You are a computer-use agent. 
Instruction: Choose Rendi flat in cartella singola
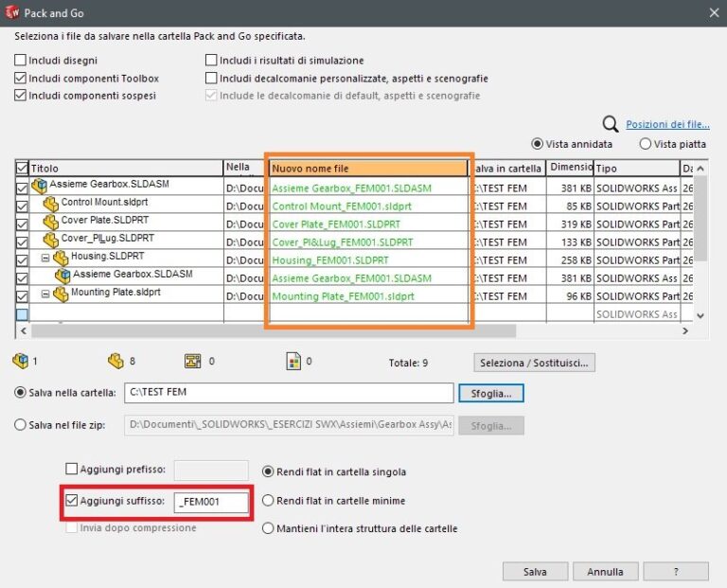coord(268,472)
